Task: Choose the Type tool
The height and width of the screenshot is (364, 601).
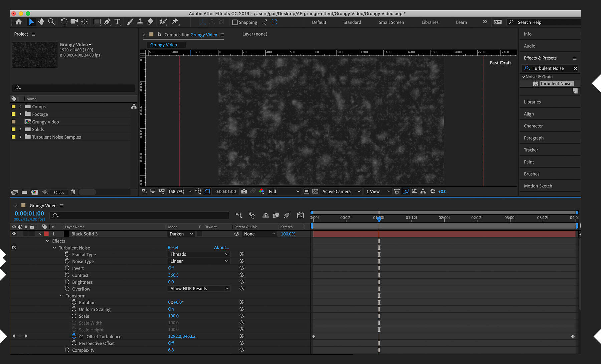Action: (x=117, y=22)
